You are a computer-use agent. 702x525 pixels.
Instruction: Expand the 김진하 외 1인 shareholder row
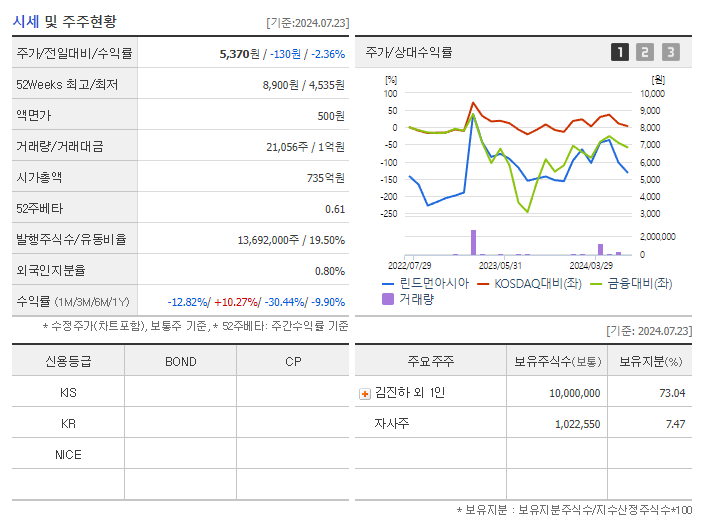click(365, 394)
